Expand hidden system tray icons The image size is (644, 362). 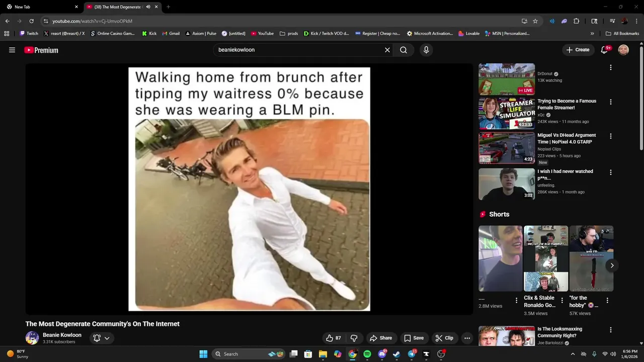point(573,354)
